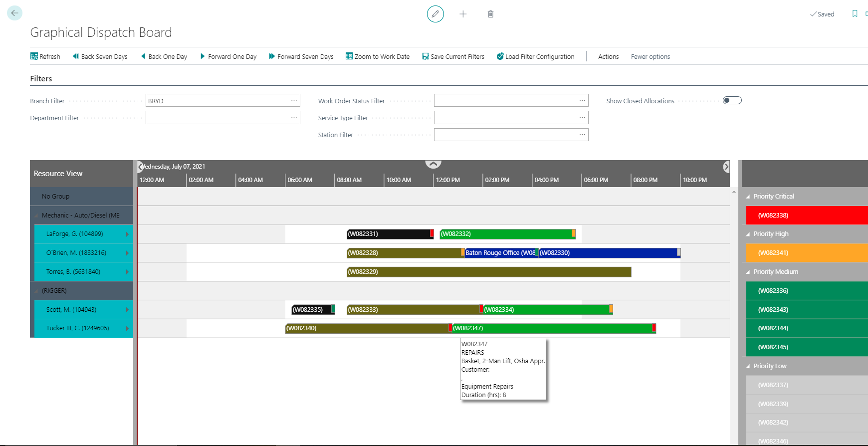
Task: Click Fewer options
Action: coord(650,56)
